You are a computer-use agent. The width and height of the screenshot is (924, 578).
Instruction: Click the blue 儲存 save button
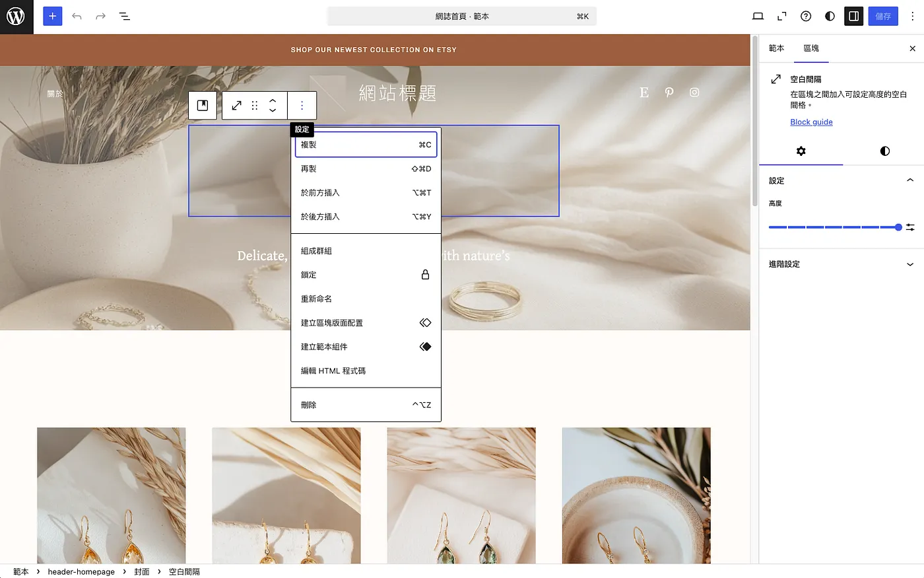883,17
